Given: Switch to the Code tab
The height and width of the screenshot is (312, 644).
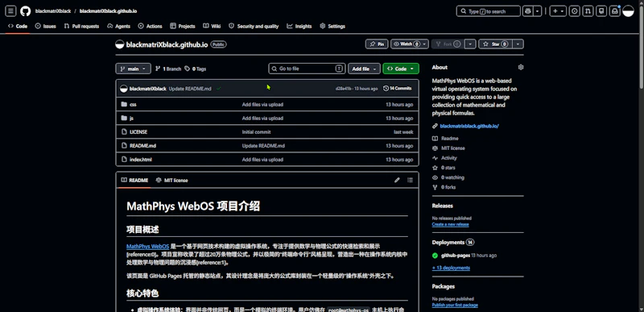Looking at the screenshot, I should (x=18, y=26).
